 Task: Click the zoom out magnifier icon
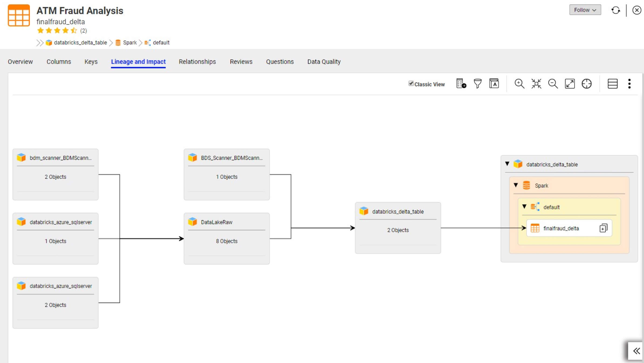pyautogui.click(x=553, y=84)
